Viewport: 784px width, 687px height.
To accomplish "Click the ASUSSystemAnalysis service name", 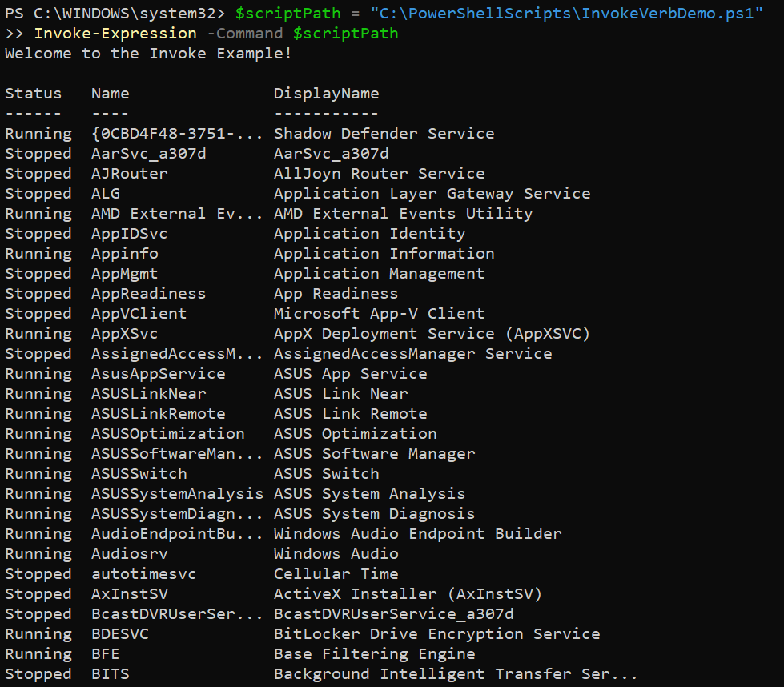I will (x=177, y=493).
